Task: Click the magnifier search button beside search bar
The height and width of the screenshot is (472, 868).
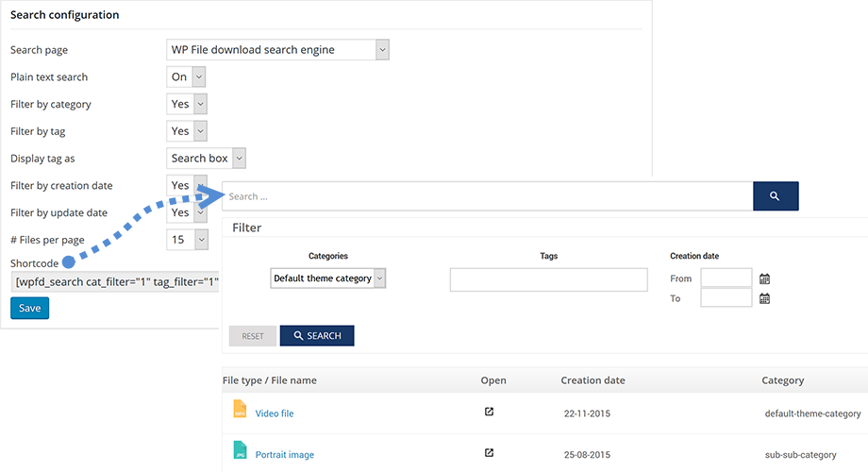Action: pyautogui.click(x=775, y=196)
